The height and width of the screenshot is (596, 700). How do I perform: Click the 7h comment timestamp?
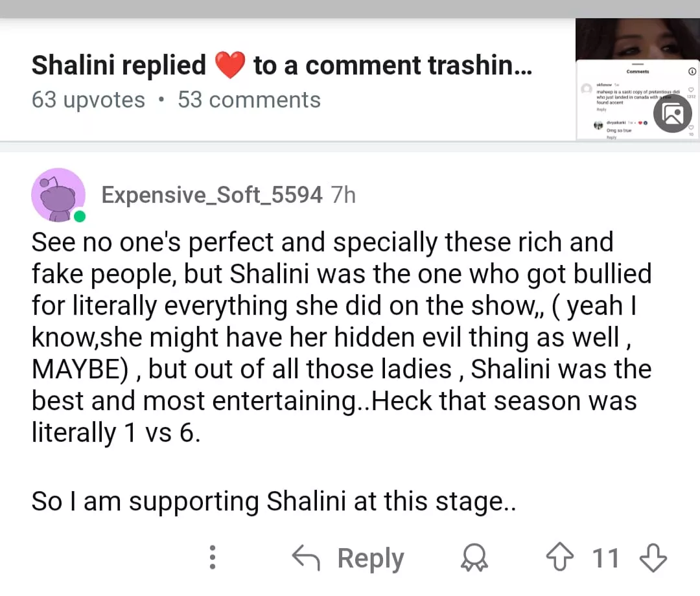(344, 194)
